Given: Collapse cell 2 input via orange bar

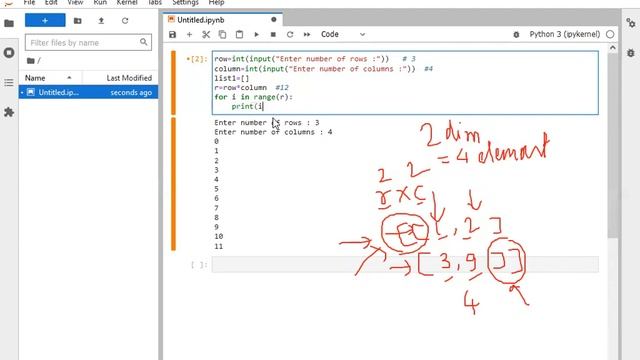Looking at the screenshot, I should (173, 83).
